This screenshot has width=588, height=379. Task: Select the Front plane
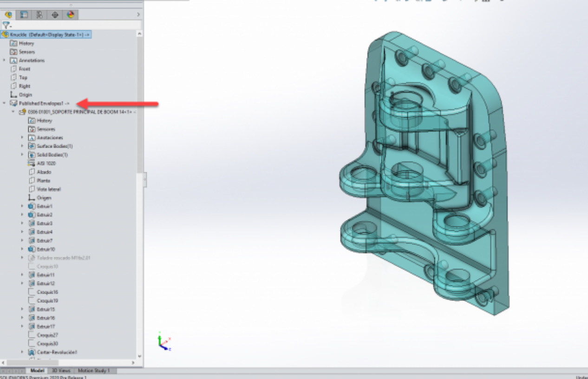(24, 69)
